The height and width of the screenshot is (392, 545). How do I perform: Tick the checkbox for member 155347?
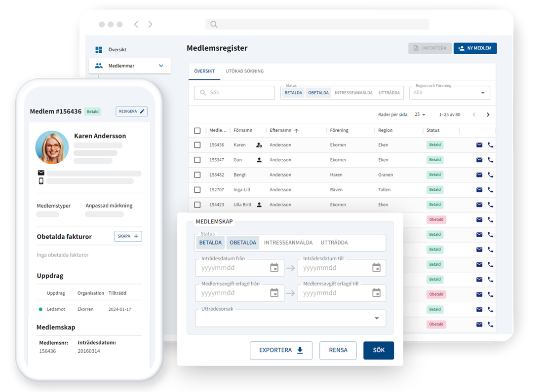pos(197,160)
